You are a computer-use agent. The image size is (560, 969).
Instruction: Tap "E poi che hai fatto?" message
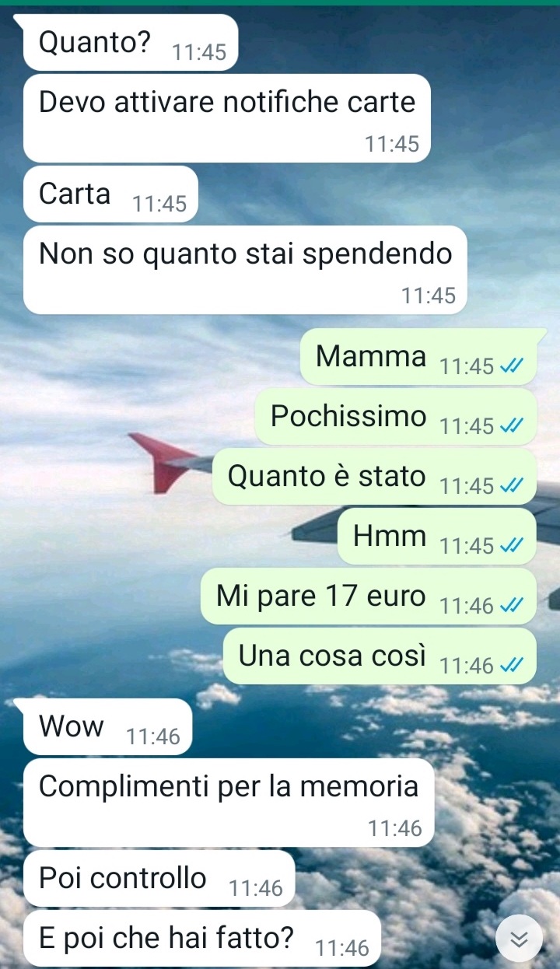pyautogui.click(x=202, y=938)
